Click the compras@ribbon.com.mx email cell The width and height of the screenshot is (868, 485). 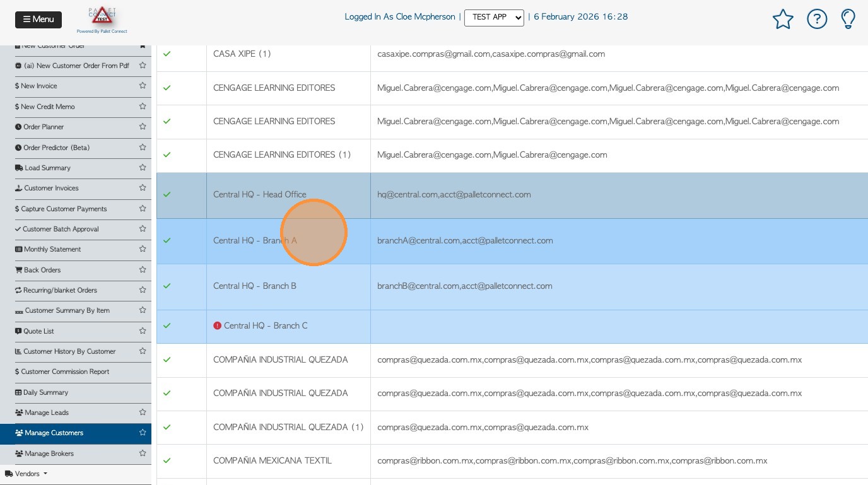[619, 461]
